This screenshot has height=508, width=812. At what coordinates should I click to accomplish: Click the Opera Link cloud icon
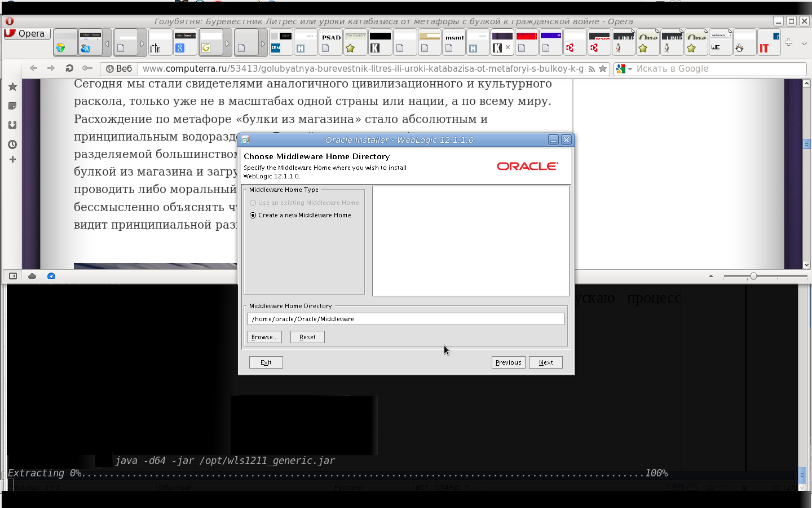(32, 276)
